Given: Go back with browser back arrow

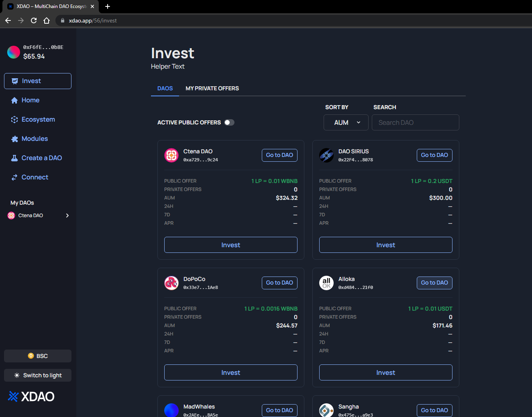Looking at the screenshot, I should click(8, 20).
